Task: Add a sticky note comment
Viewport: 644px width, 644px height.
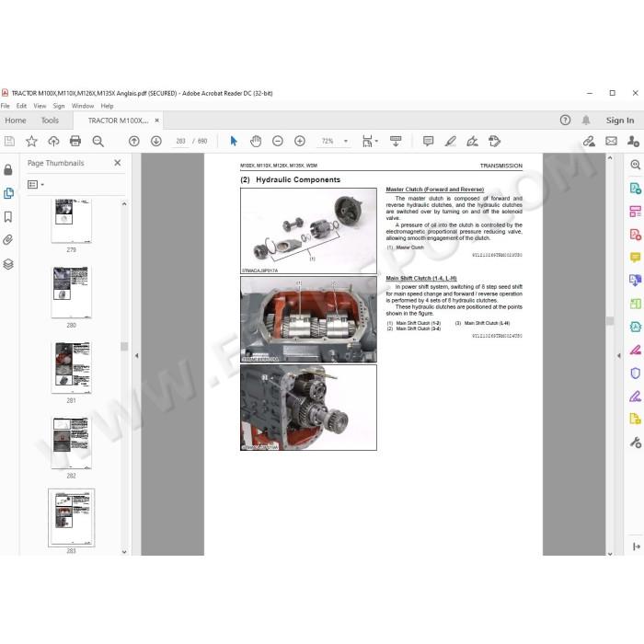Action: pos(428,142)
